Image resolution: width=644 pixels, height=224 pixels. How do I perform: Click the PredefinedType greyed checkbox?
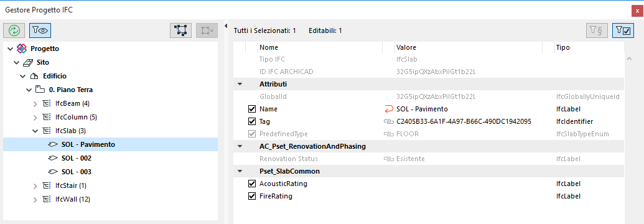pos(252,134)
